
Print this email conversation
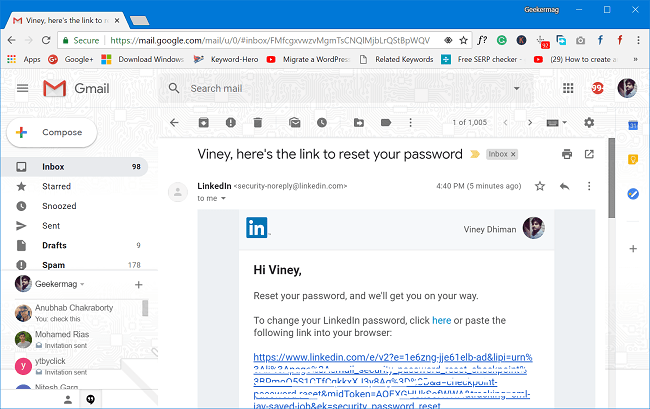click(567, 154)
